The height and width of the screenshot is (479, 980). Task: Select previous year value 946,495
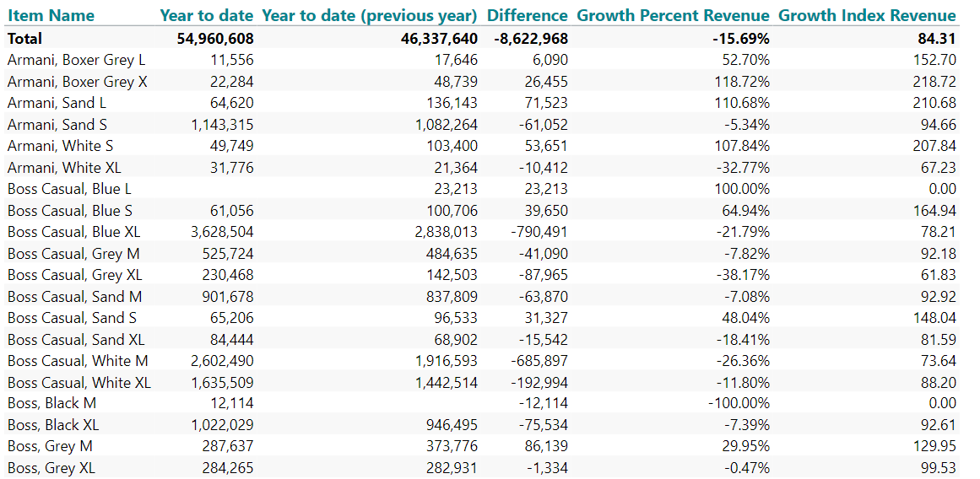(453, 425)
